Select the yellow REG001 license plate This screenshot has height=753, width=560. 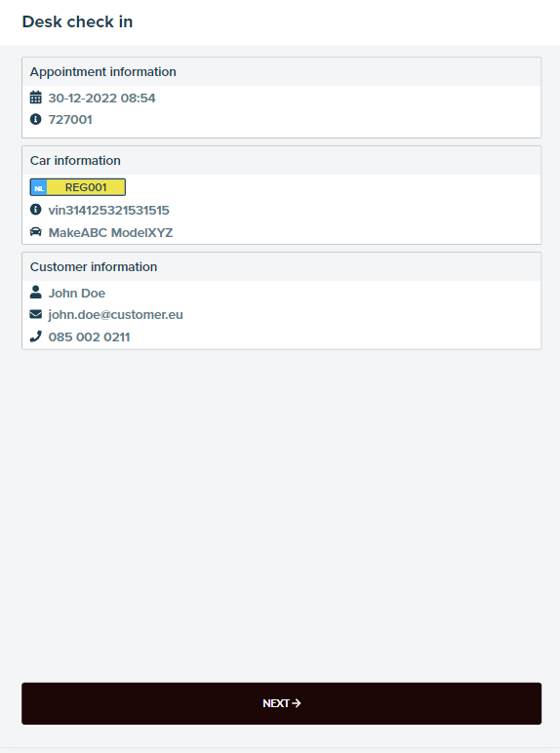(x=78, y=187)
